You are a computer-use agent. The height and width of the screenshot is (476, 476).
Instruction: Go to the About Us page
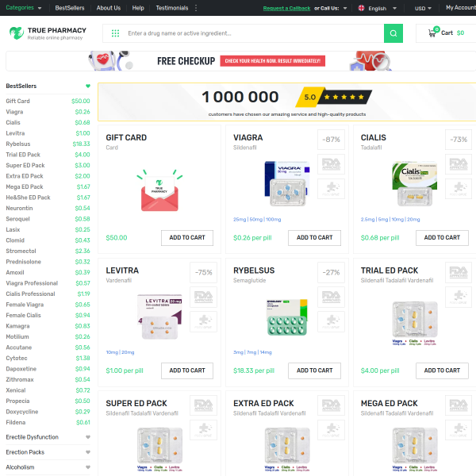(109, 8)
